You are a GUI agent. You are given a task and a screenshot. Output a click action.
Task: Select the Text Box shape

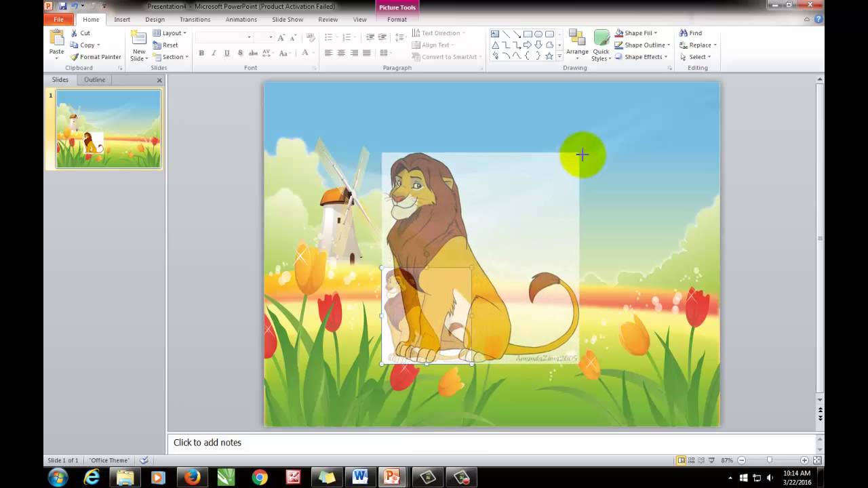(x=495, y=34)
